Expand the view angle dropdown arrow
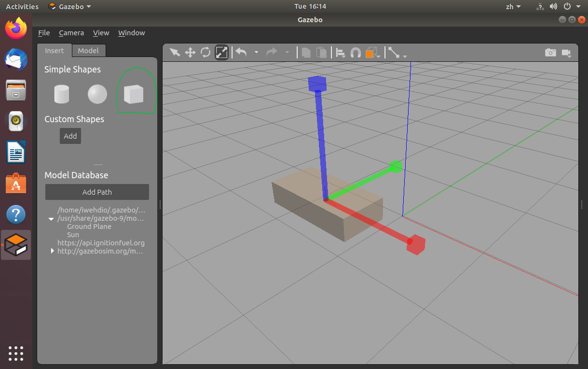This screenshot has width=588, height=369. tap(379, 56)
